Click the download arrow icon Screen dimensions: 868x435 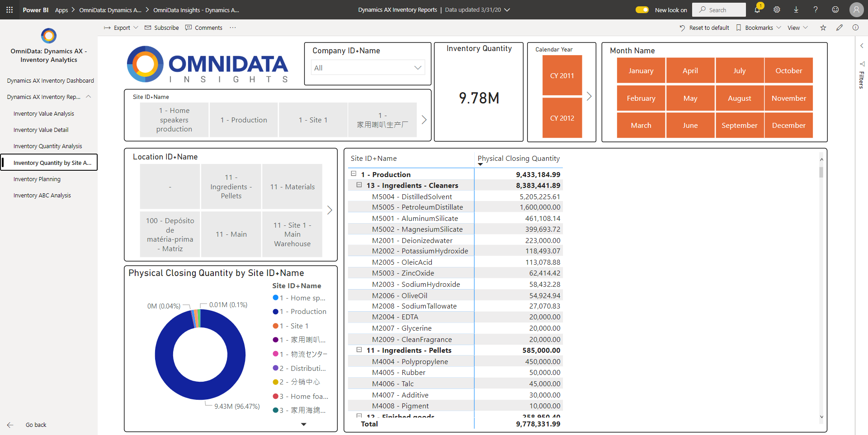click(796, 9)
